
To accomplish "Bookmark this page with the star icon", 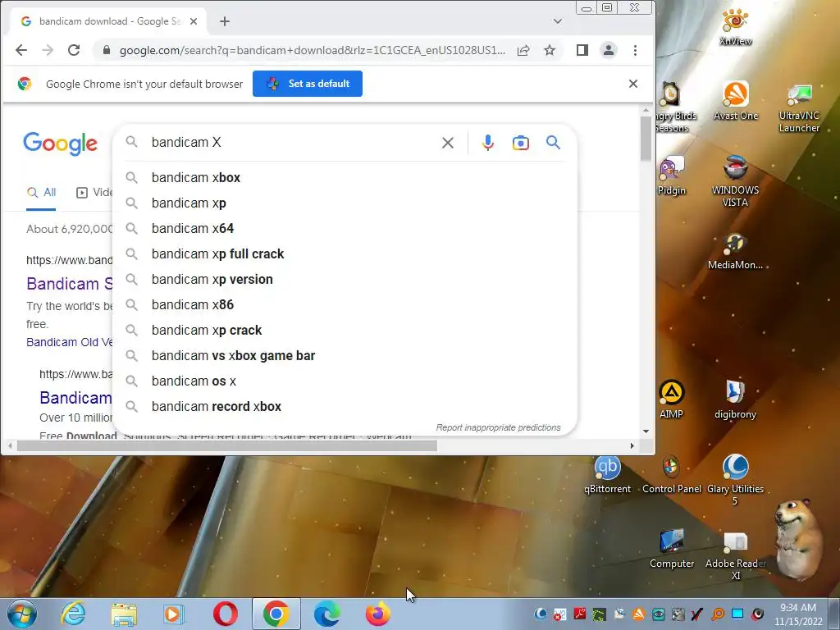I will point(550,50).
